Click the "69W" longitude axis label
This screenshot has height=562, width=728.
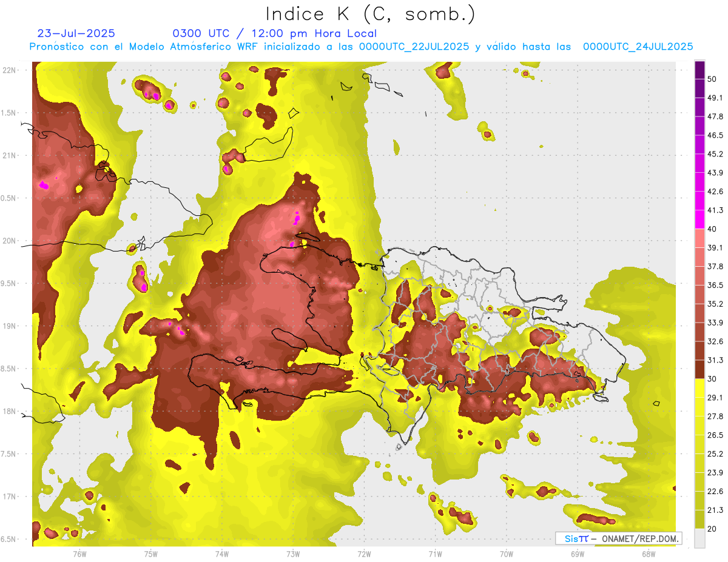[x=578, y=554]
